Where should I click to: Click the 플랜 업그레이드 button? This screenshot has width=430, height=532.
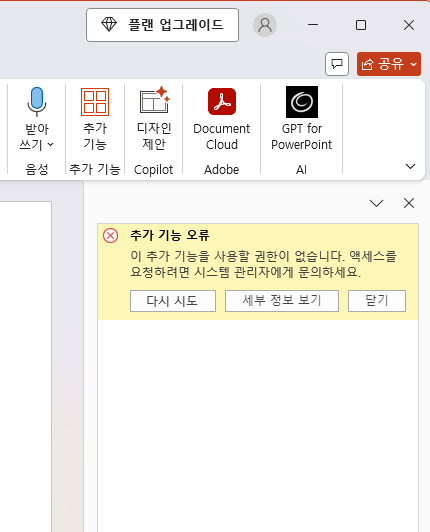coord(162,25)
